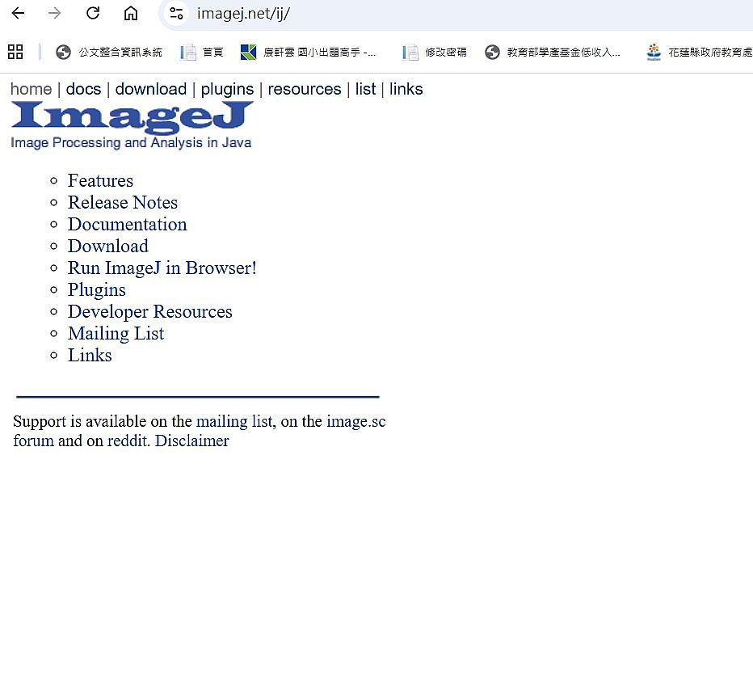Click the 'Run ImageJ in Browser!' link
Viewport: 753px width, 700px height.
click(x=162, y=268)
